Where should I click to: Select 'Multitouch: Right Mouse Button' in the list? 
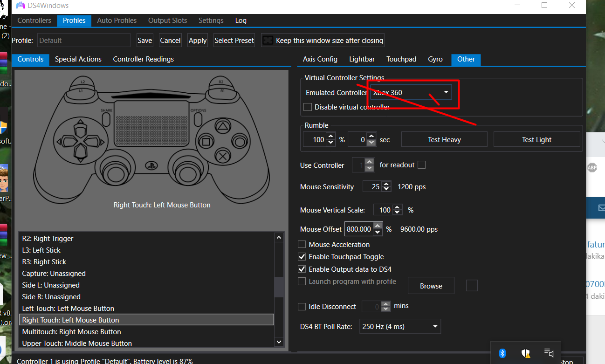coord(146,332)
